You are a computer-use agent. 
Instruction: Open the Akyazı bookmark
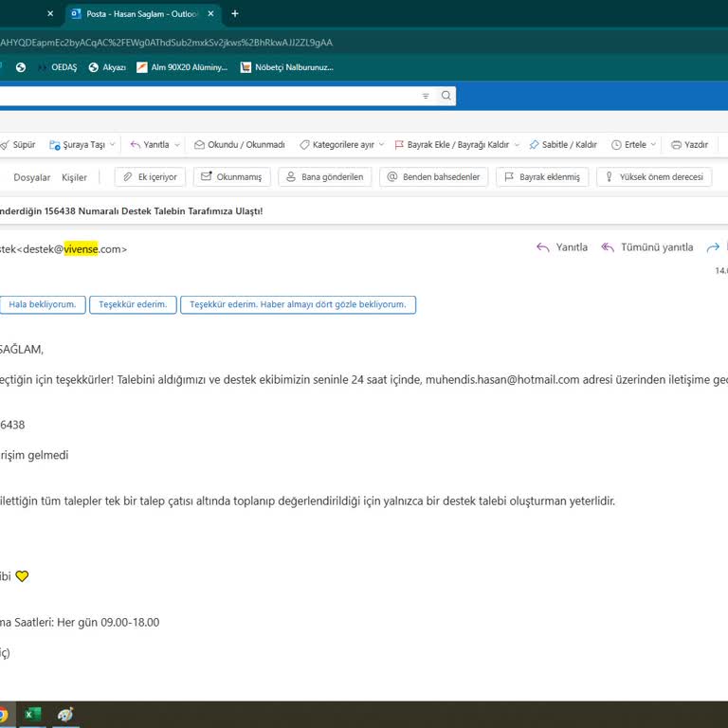pos(107,67)
